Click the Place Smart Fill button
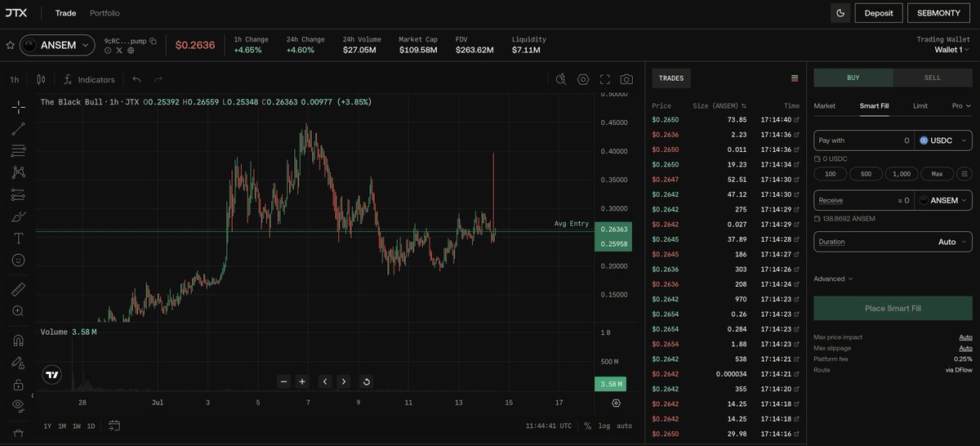Screen dimensions: 980x446 point(893,308)
